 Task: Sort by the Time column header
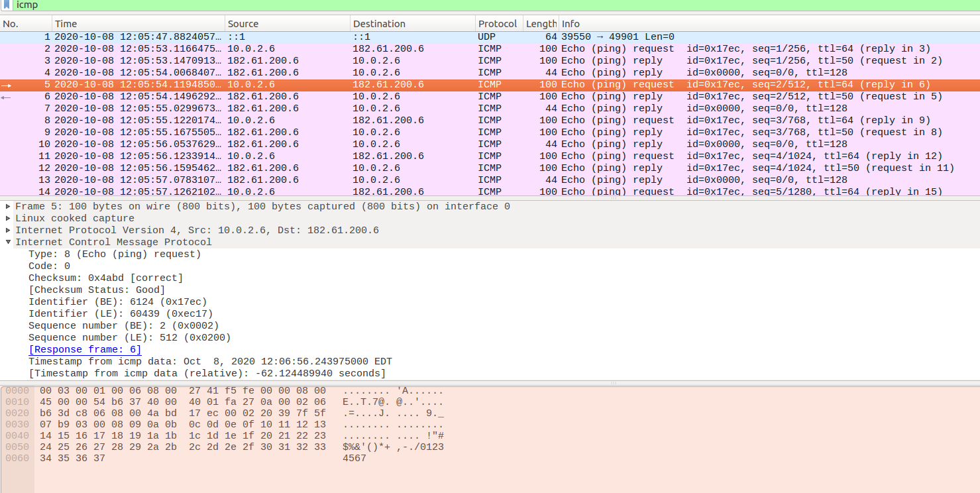[138, 24]
